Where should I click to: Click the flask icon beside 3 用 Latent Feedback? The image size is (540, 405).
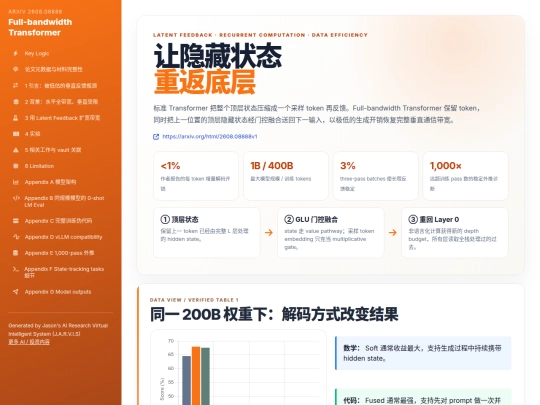(x=15, y=118)
